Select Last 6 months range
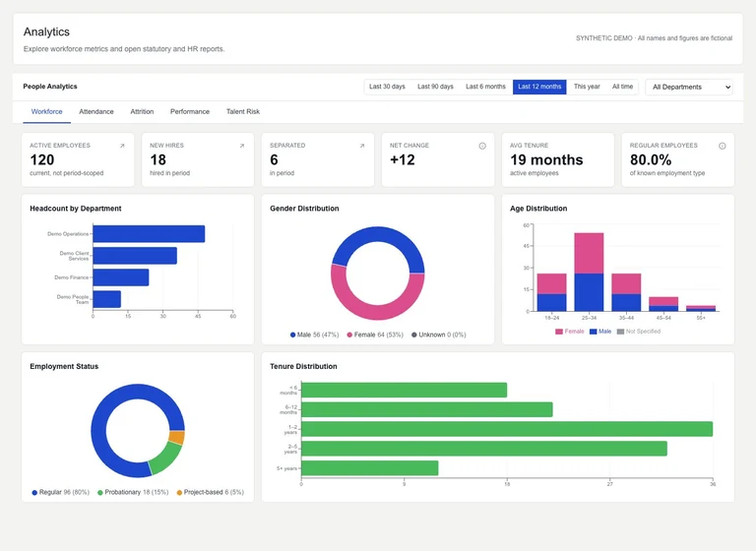Viewport: 756px width, 551px height. pos(485,87)
